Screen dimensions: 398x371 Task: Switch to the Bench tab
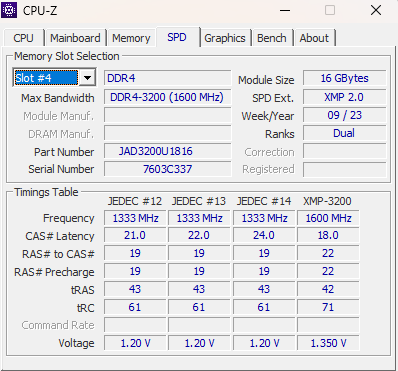(272, 38)
